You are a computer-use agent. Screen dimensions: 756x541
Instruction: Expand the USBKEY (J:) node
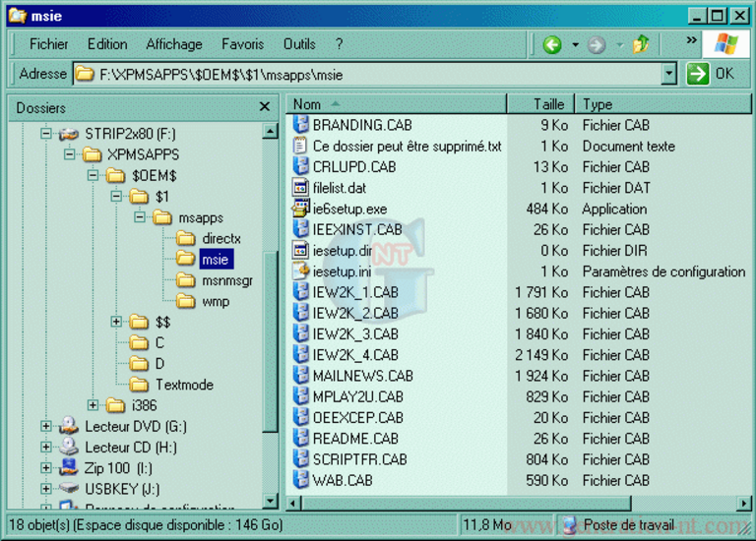click(46, 489)
